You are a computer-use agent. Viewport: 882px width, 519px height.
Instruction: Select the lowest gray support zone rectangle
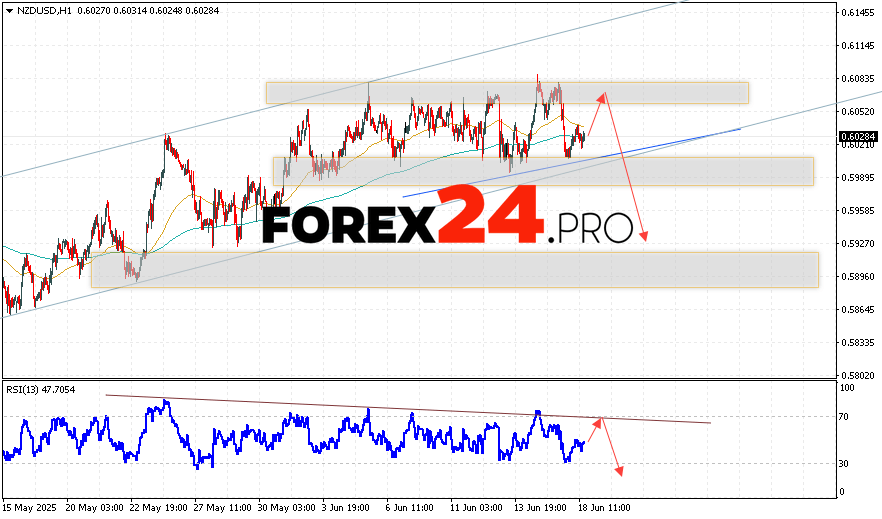pyautogui.click(x=454, y=270)
